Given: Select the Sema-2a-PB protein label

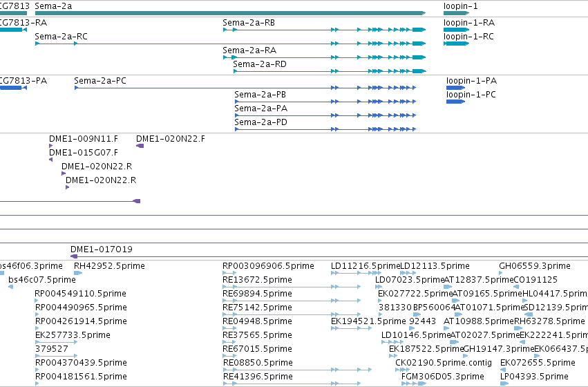Looking at the screenshot, I should click(260, 95).
